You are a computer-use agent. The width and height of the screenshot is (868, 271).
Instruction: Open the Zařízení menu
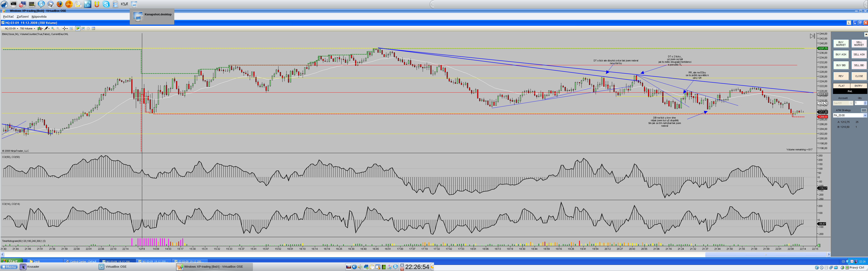tap(23, 16)
